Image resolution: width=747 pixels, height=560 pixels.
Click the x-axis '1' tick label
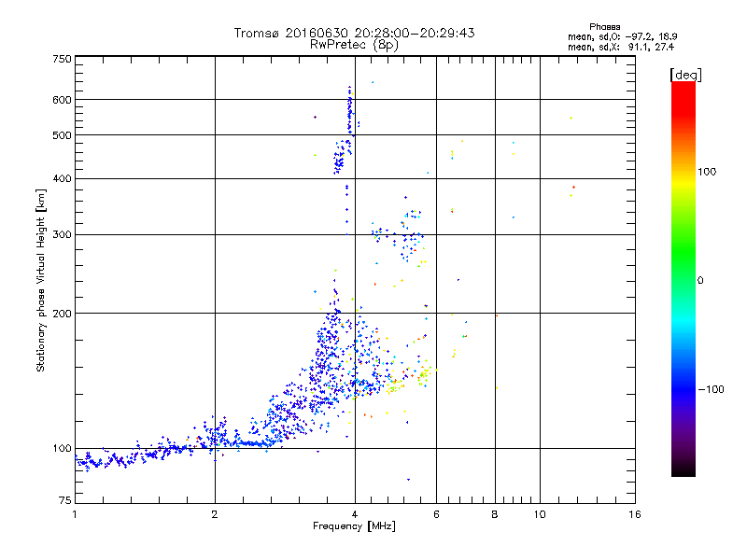(75, 514)
